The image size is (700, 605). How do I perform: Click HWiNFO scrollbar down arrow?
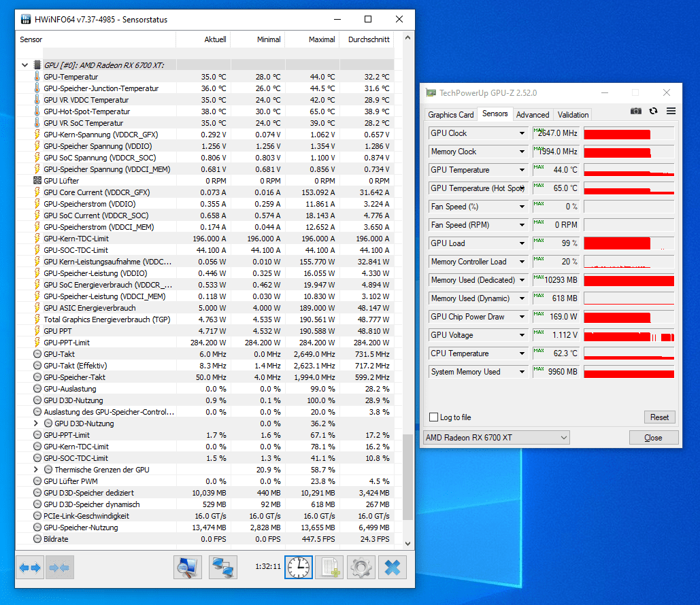(407, 543)
